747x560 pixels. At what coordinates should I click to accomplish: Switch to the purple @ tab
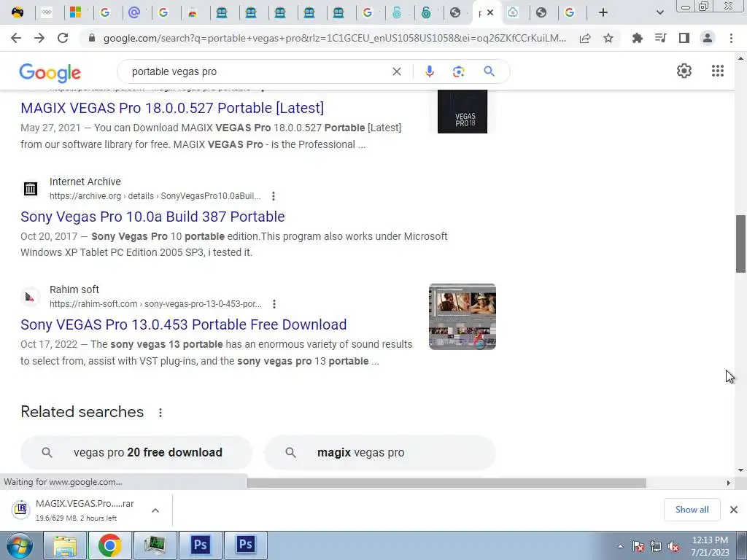pyautogui.click(x=134, y=12)
